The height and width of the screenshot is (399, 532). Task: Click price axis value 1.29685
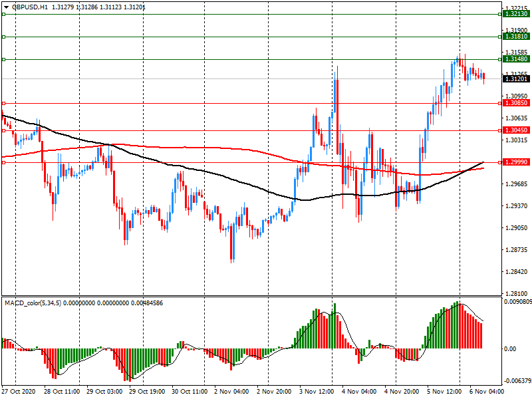[517, 184]
